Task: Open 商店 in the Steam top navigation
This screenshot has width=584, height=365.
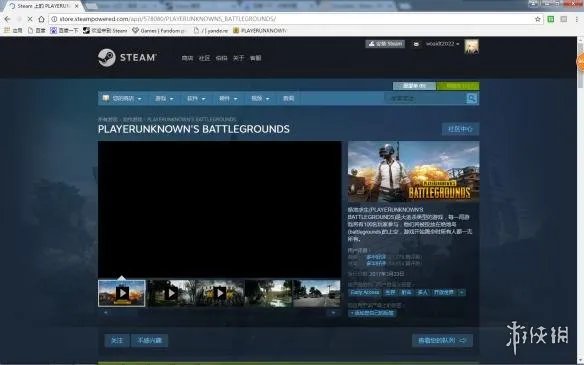Action: coord(187,58)
